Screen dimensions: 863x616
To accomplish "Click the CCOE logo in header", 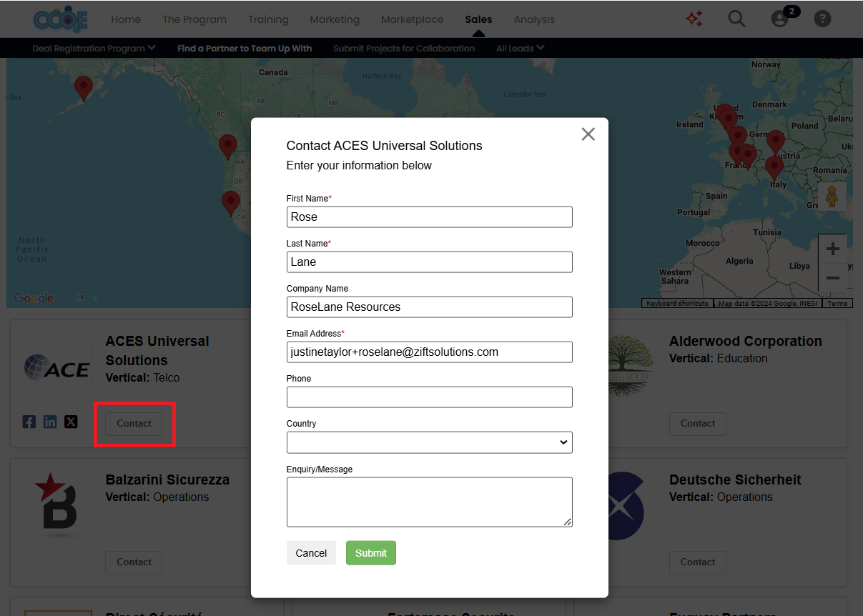I will point(61,19).
